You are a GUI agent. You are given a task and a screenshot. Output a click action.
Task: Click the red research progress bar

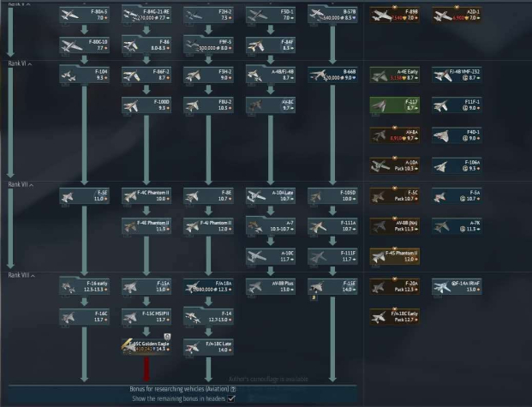coord(146,368)
